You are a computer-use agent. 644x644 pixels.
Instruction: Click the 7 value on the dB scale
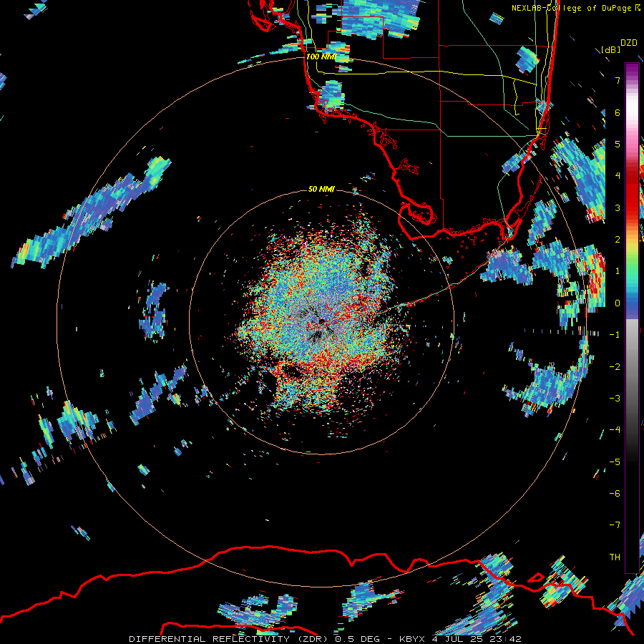click(x=618, y=80)
